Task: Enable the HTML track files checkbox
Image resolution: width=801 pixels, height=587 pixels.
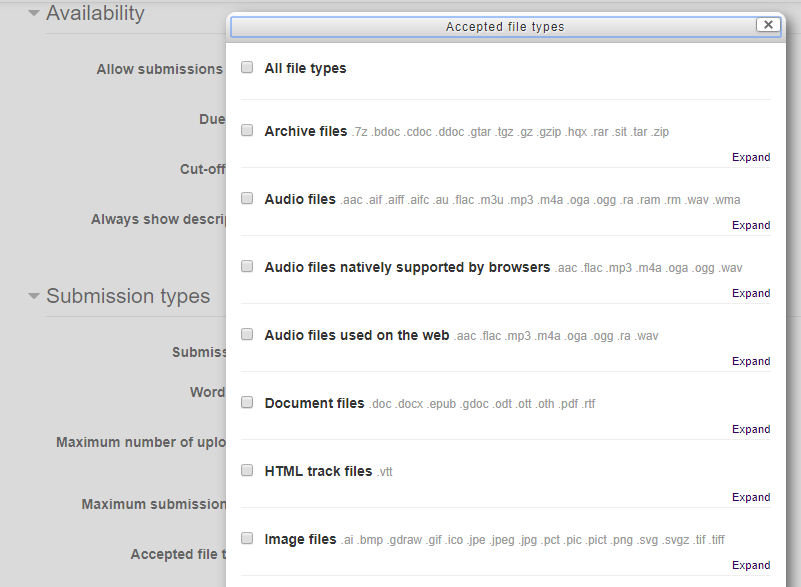Action: tap(247, 470)
